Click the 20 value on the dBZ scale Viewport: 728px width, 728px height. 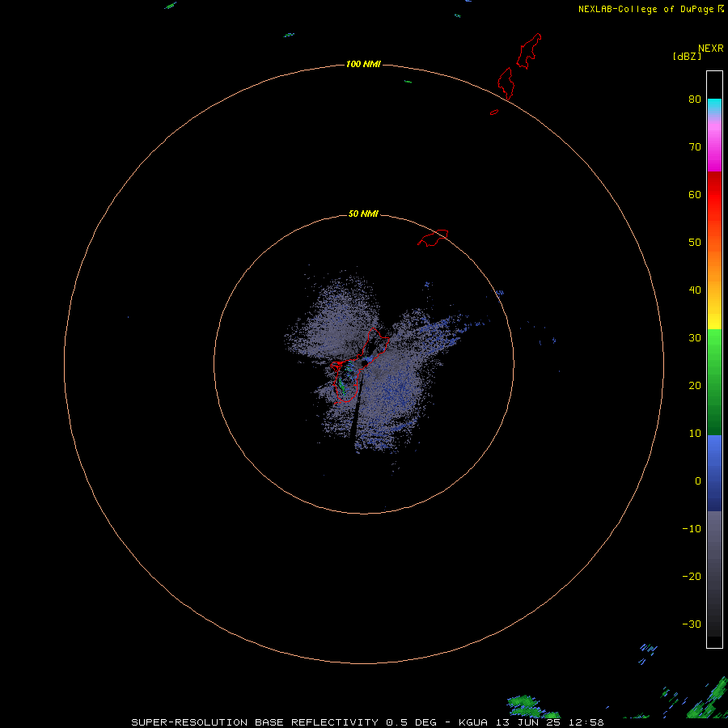695,385
